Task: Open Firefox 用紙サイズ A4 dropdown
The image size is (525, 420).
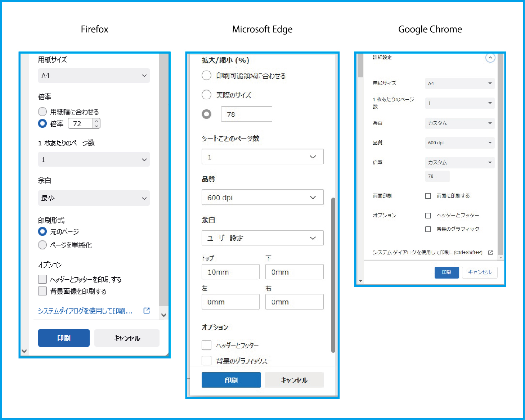Action: coord(94,76)
